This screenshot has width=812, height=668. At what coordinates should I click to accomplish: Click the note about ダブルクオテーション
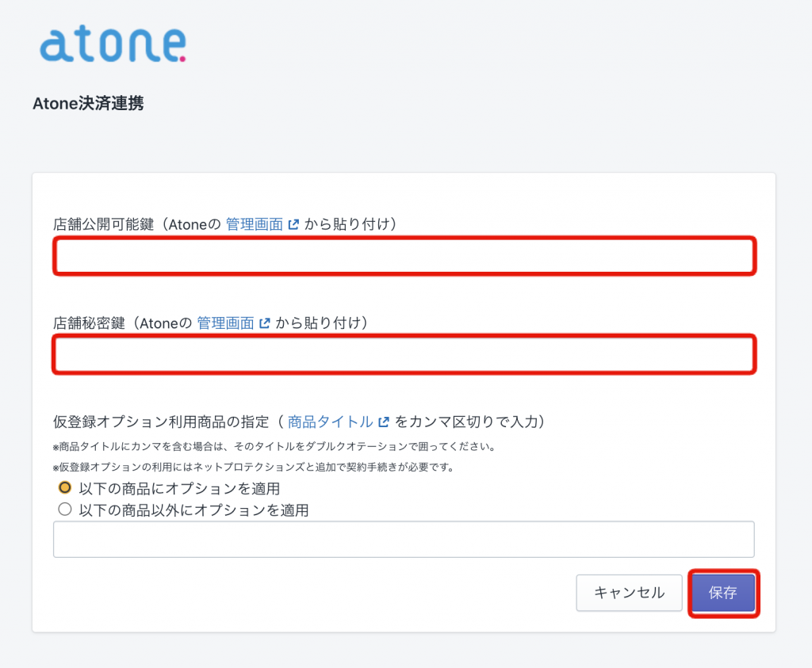pos(274,447)
